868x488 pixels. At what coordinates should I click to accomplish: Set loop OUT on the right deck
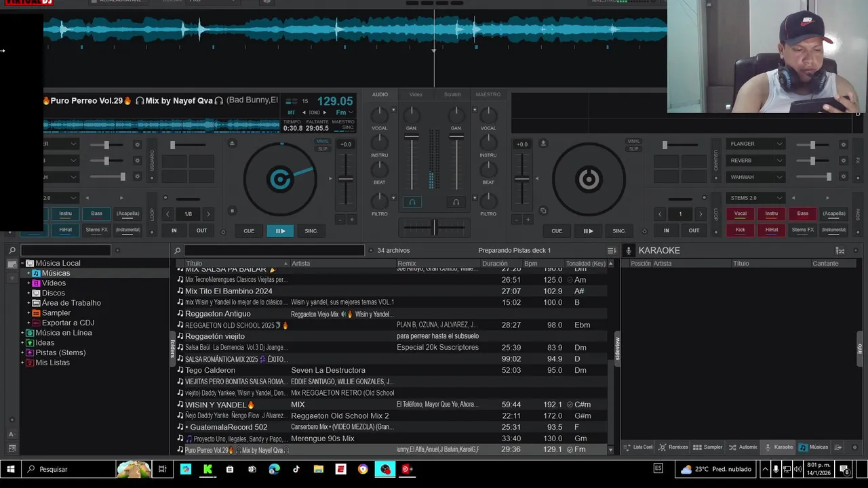click(x=694, y=230)
